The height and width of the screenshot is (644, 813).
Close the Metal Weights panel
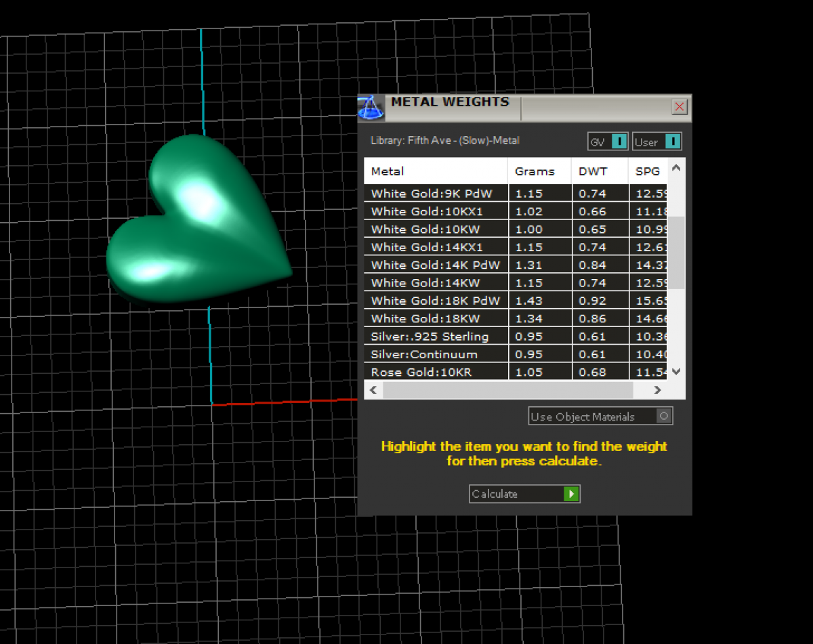click(x=680, y=107)
